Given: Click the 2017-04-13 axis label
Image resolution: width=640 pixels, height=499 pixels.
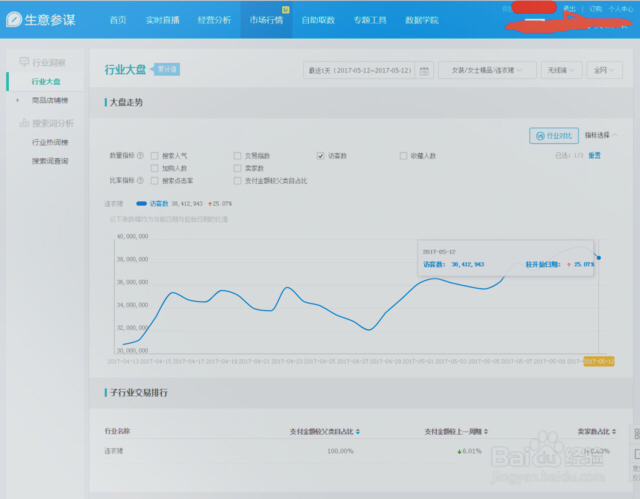Looking at the screenshot, I should pyautogui.click(x=123, y=361).
